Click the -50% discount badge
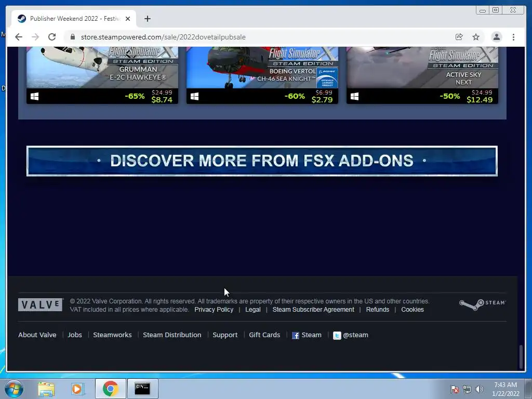The height and width of the screenshot is (399, 532). coord(449,96)
